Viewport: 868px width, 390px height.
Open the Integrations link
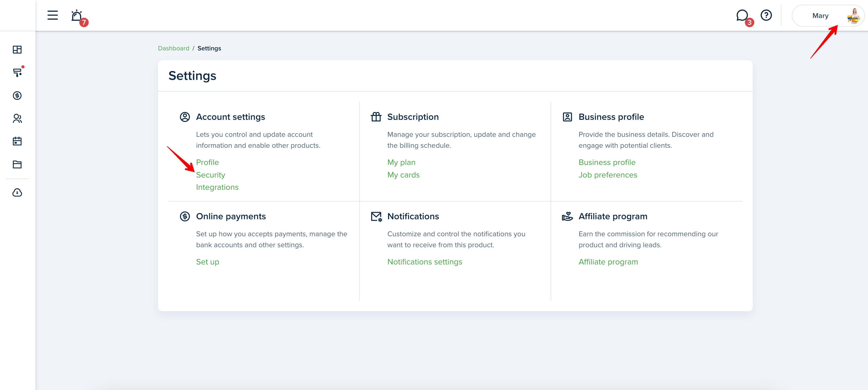coord(217,187)
